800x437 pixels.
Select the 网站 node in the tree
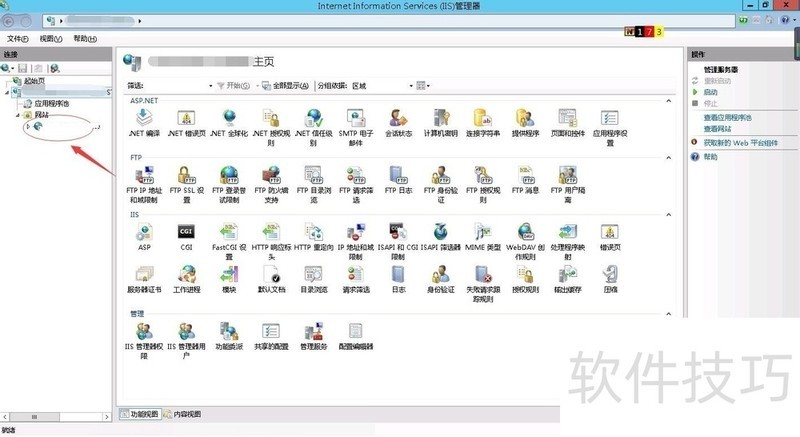click(41, 115)
